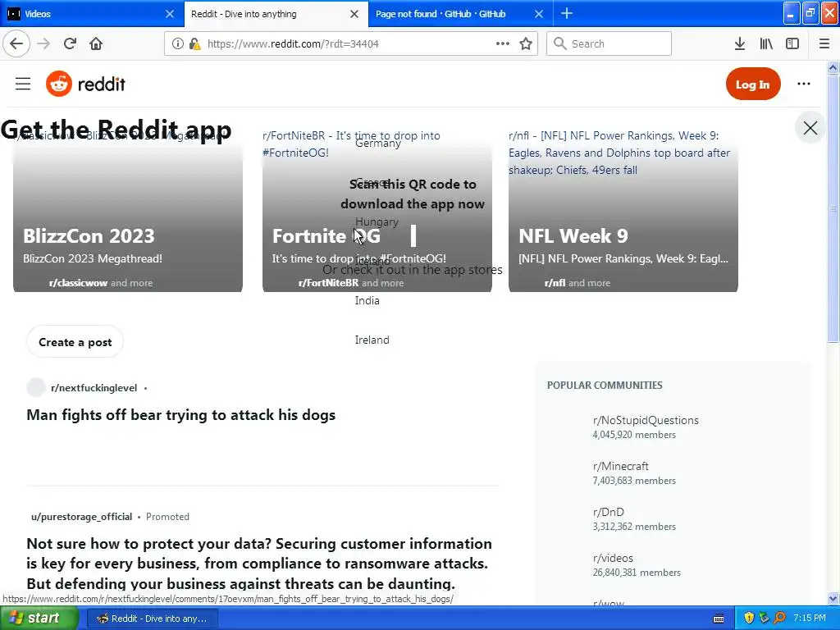
Task: Open the promoted data protection post
Action: (x=259, y=563)
